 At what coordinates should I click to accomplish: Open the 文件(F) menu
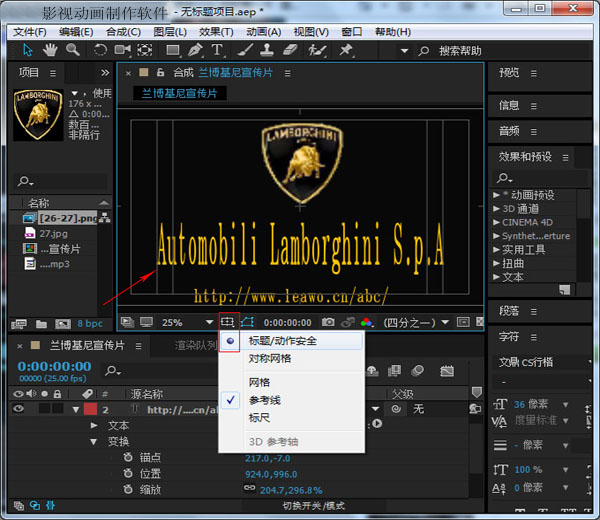click(x=29, y=32)
